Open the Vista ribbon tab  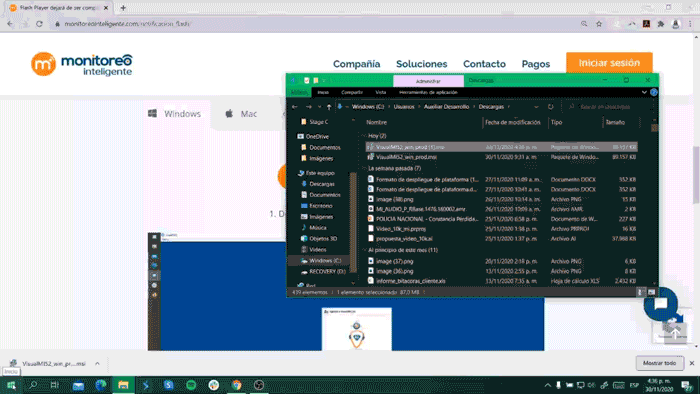380,92
